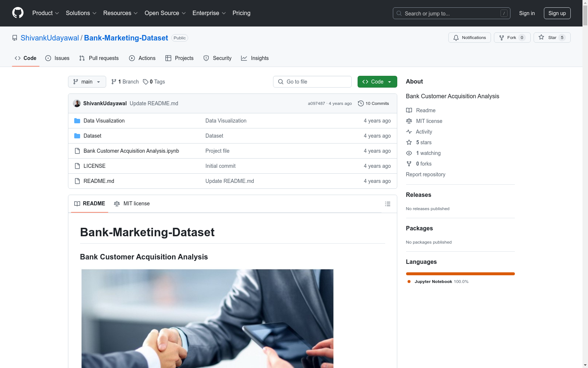Switch to the Issues tab
Viewport: 588px width, 368px height.
click(x=57, y=58)
